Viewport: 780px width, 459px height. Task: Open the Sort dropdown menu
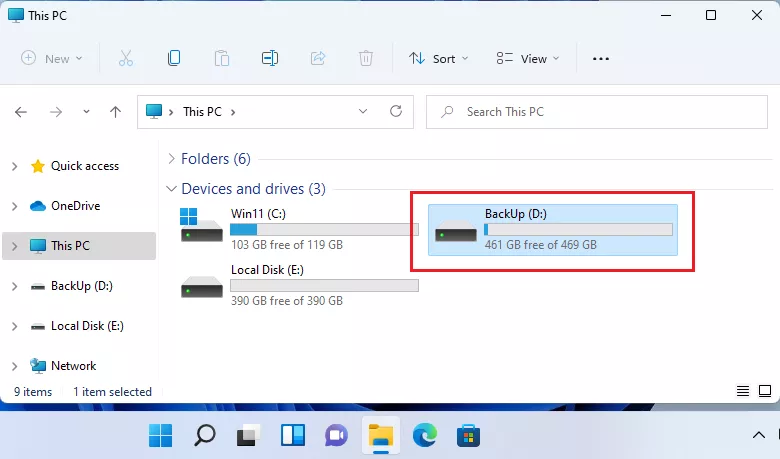[438, 59]
